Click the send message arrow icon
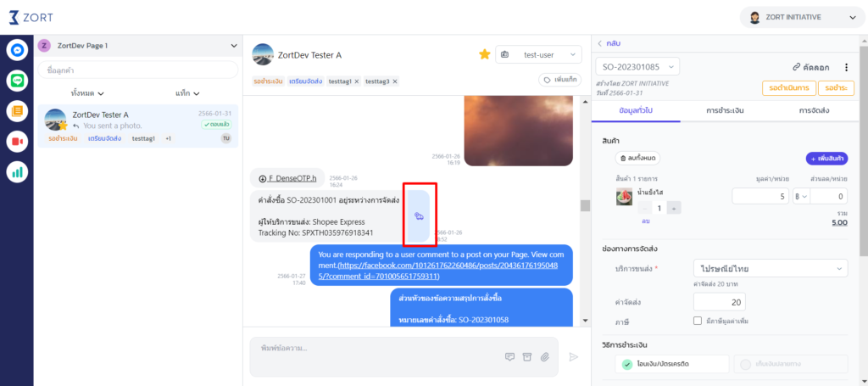 [x=574, y=357]
